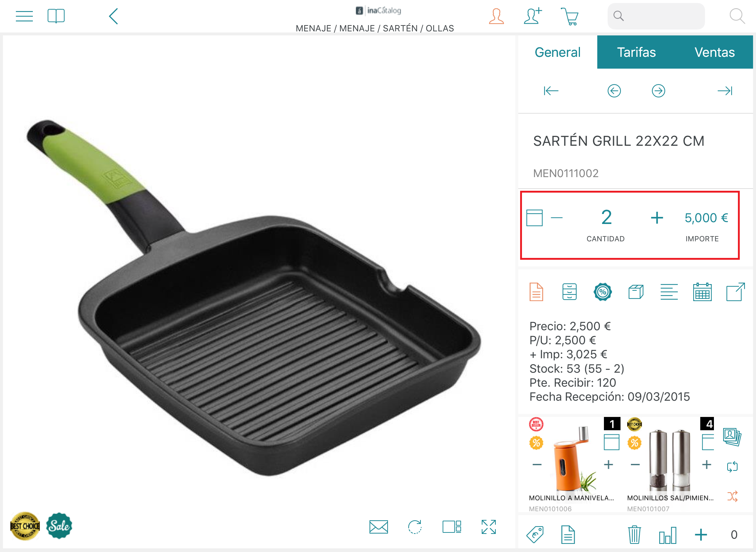Open the shopping cart

click(x=570, y=16)
